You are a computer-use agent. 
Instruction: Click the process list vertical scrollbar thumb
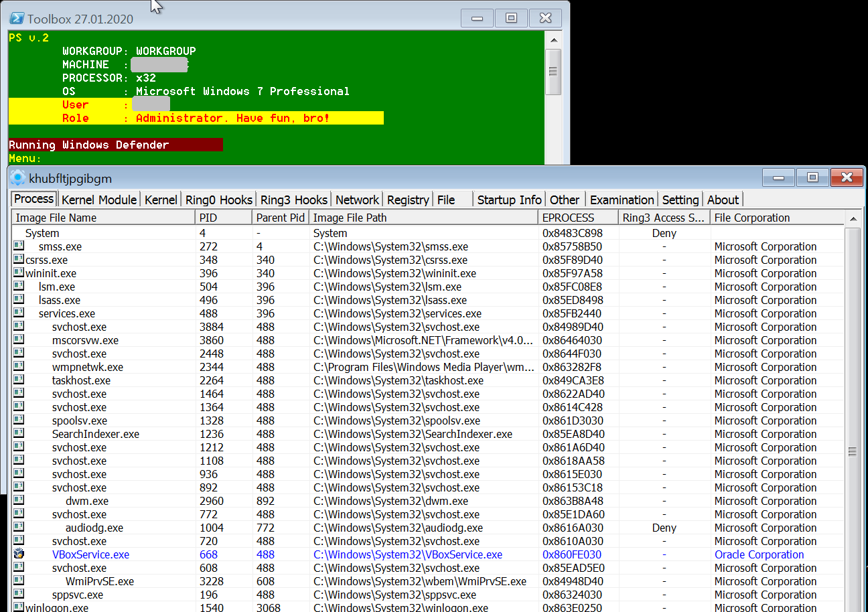853,452
